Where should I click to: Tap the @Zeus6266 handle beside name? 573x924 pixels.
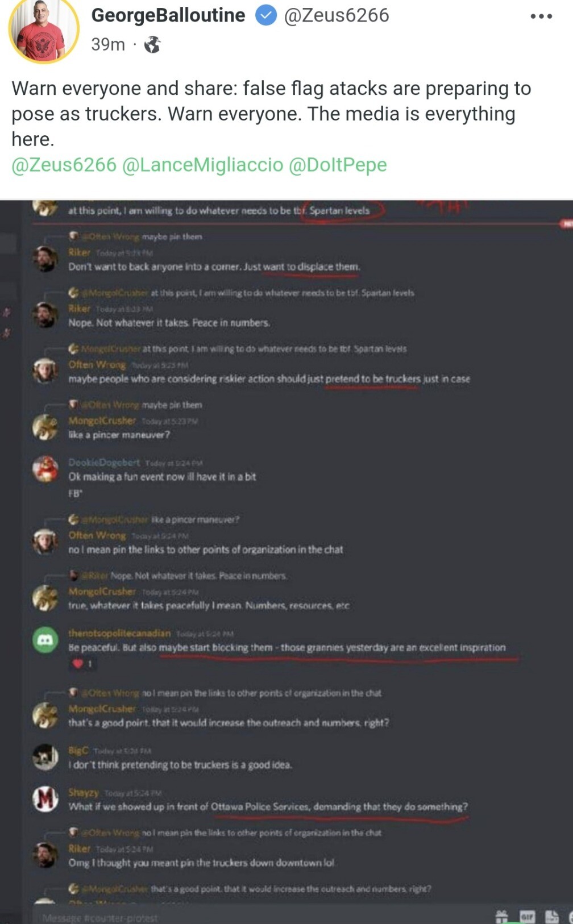[x=337, y=15]
